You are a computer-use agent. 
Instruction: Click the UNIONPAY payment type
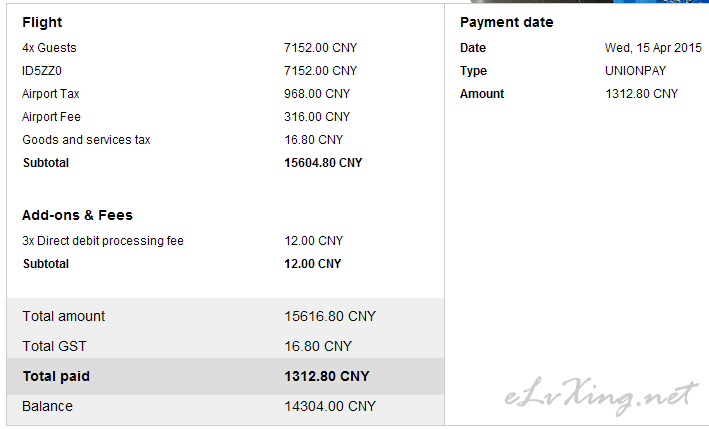click(635, 71)
